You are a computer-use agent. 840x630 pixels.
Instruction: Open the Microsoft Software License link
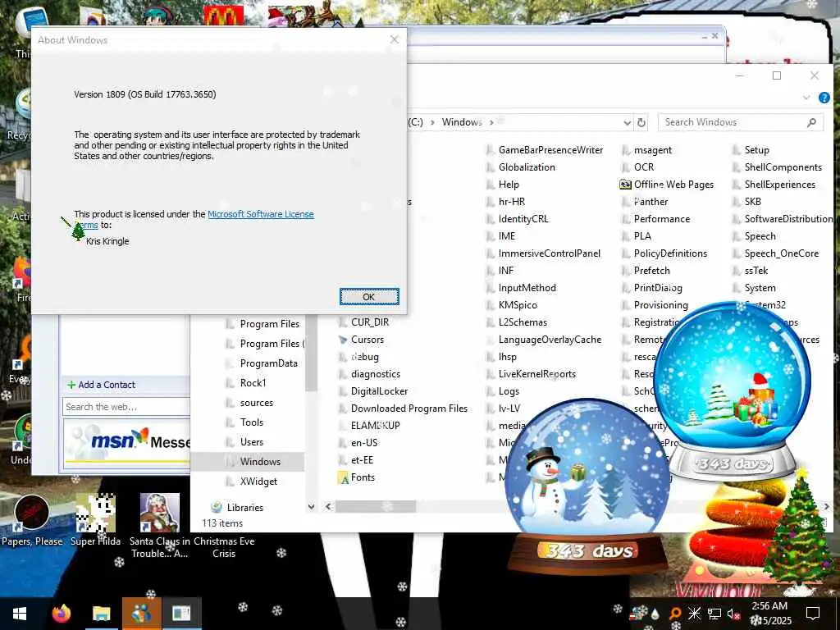point(260,214)
